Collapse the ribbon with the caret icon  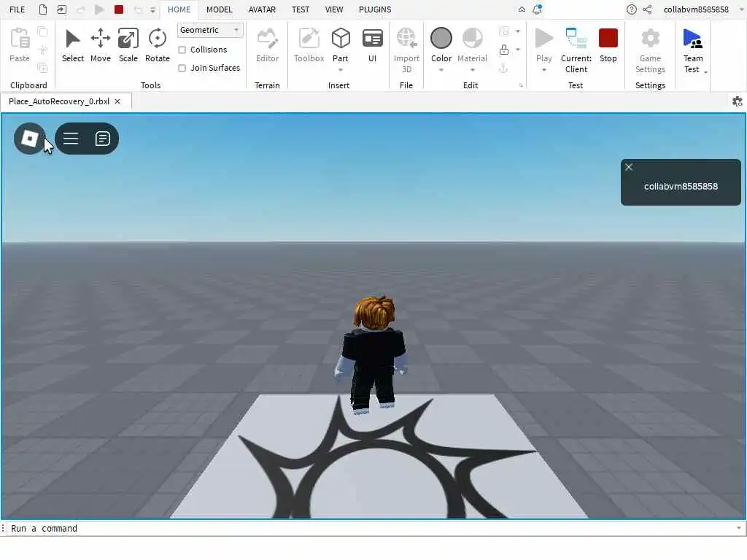click(522, 9)
